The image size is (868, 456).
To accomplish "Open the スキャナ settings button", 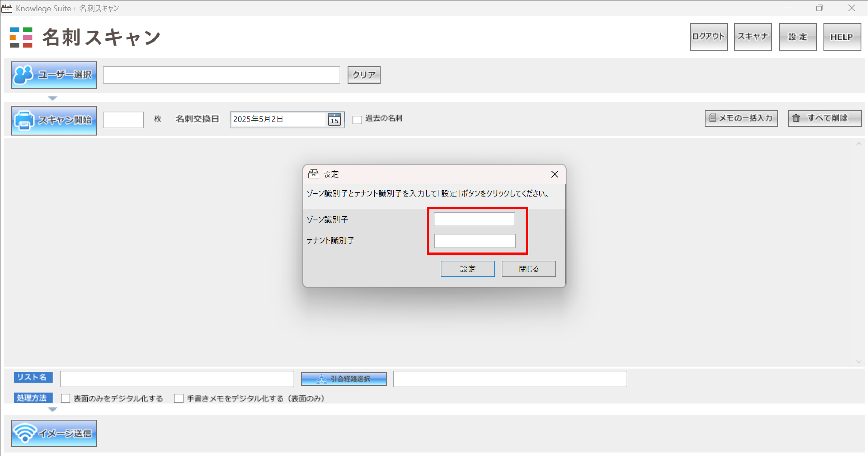I will click(x=753, y=37).
